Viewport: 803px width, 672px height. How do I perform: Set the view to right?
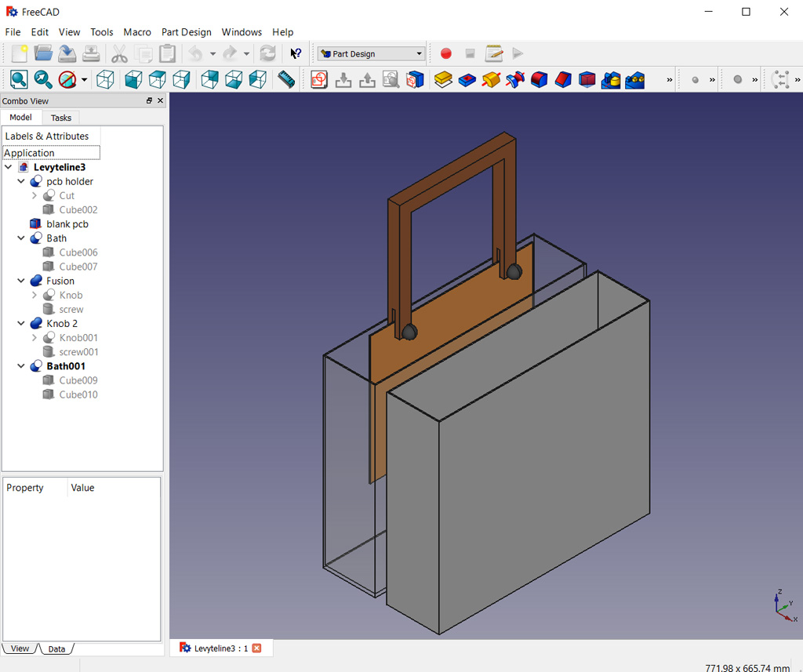point(182,80)
